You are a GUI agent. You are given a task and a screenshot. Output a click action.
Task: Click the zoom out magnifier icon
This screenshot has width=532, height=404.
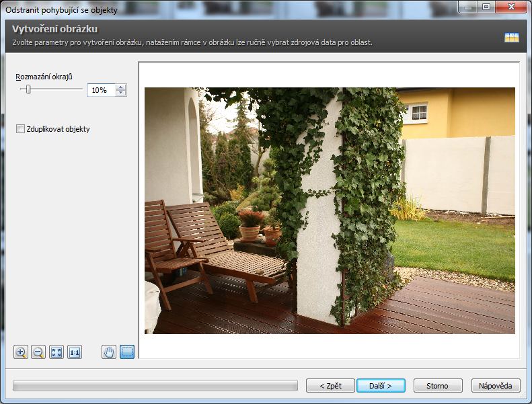[x=38, y=352]
